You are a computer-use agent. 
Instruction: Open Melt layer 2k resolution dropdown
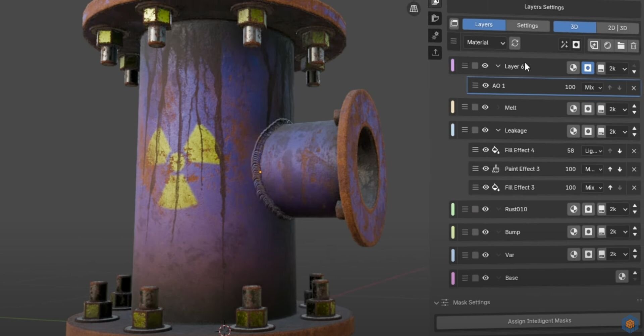coord(618,109)
